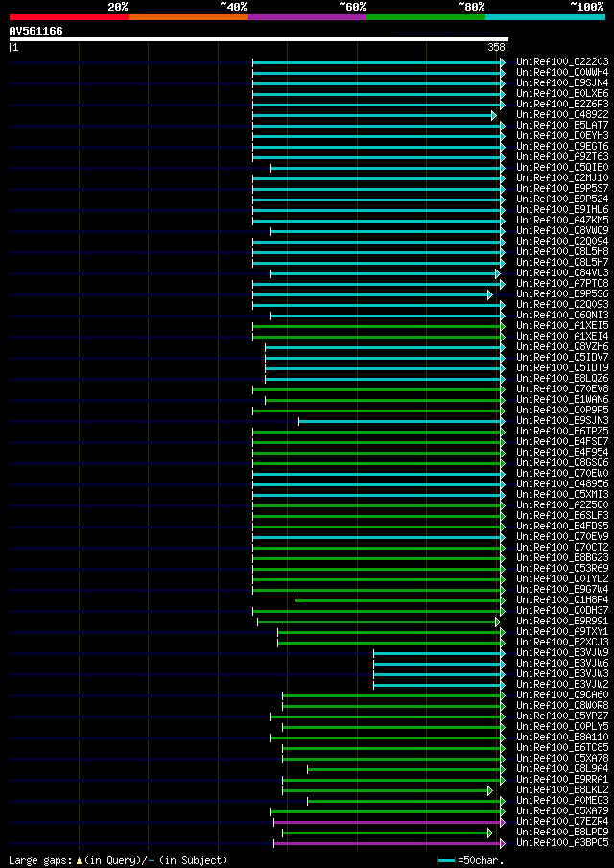The height and width of the screenshot is (868, 614).
Task: Select the UniRef100_Q8VZH6 label
Action: click(x=562, y=347)
